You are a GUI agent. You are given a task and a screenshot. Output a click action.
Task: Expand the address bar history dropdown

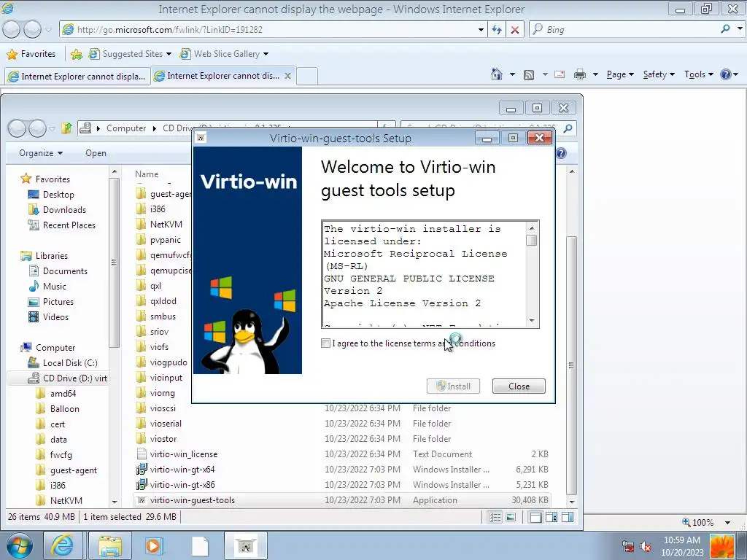[481, 29]
